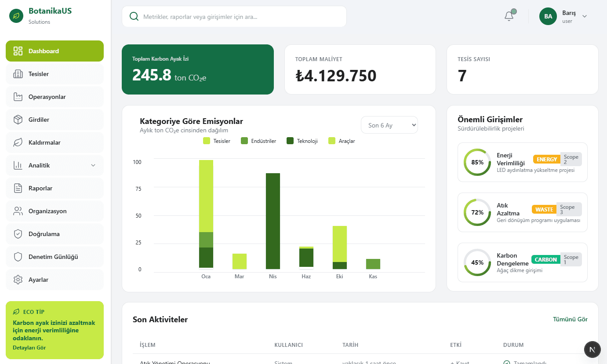Hide the Teknoloji series via its legend entry
607x364 pixels.
[302, 141]
